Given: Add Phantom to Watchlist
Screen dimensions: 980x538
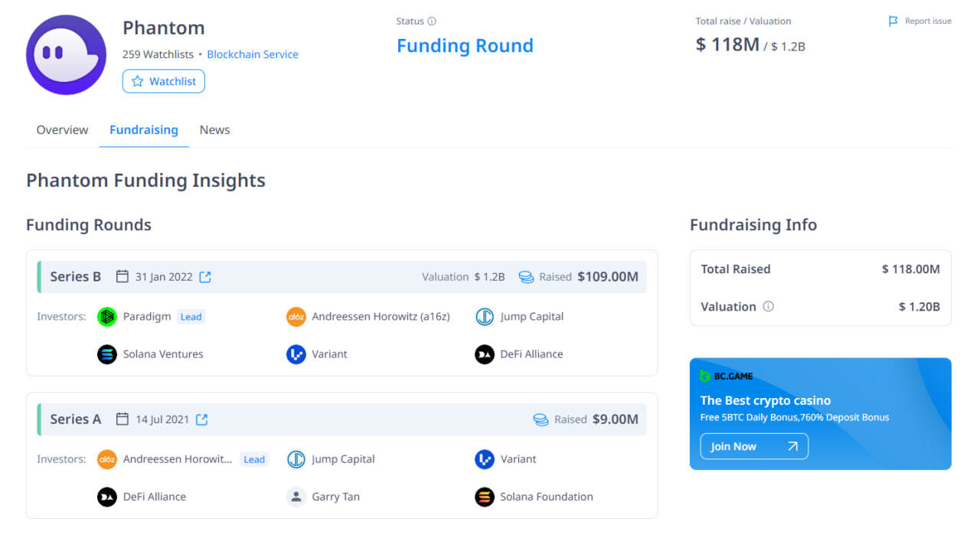Looking at the screenshot, I should [164, 81].
